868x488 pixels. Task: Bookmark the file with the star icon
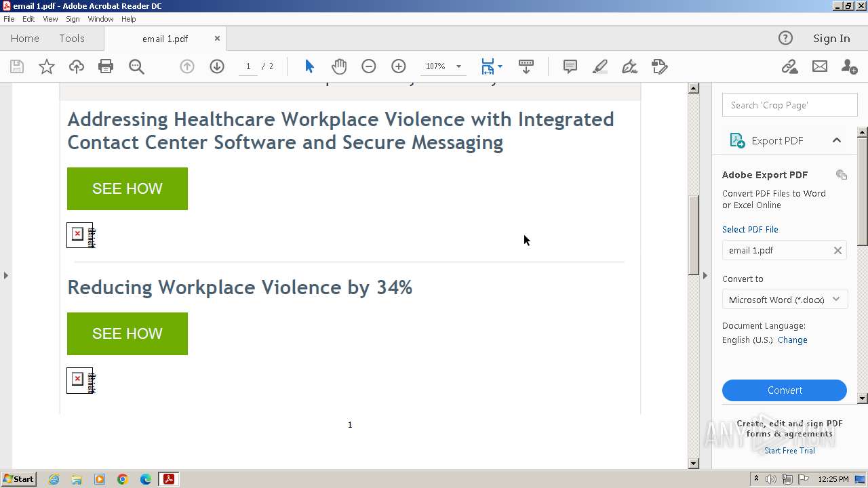(x=47, y=66)
